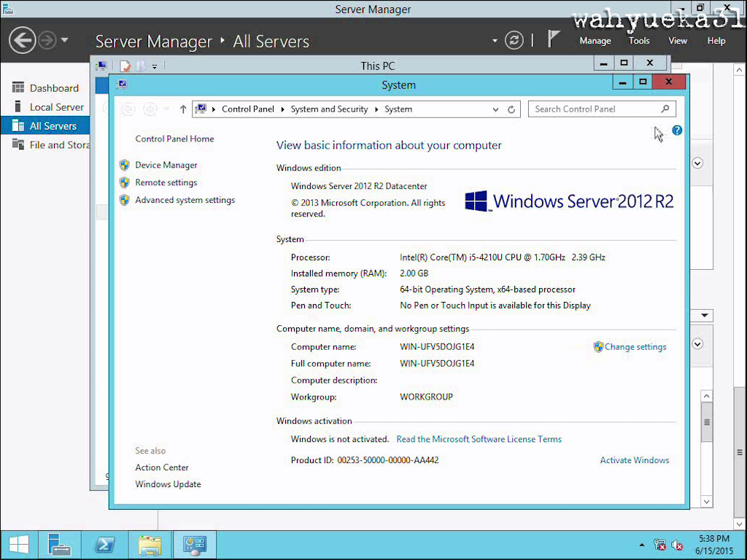Click Change settings for computer name
747x560 pixels.
(635, 346)
